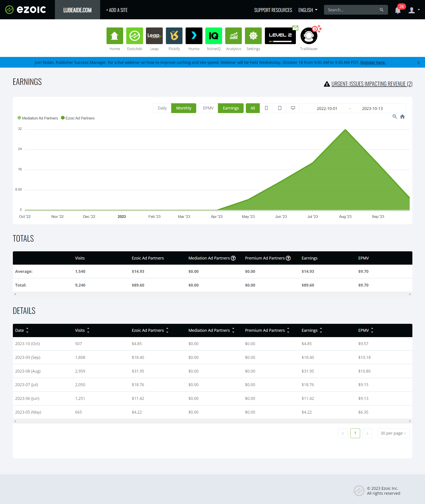425x504 pixels.
Task: Open the English language dropdown
Action: pos(308,10)
